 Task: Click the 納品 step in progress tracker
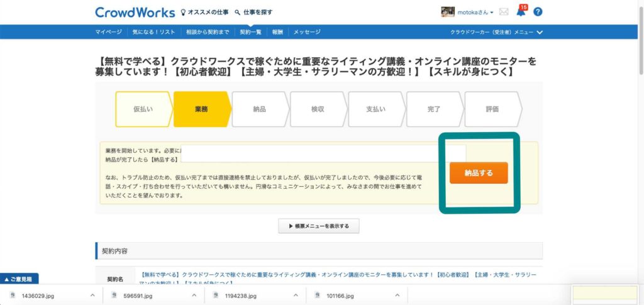259,109
